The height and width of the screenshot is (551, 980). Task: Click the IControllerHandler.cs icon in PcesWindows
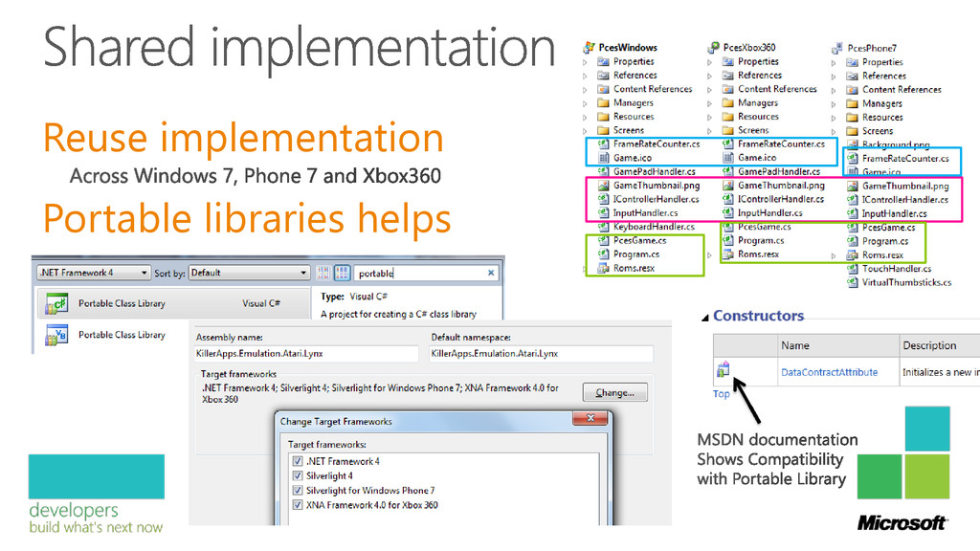[603, 199]
